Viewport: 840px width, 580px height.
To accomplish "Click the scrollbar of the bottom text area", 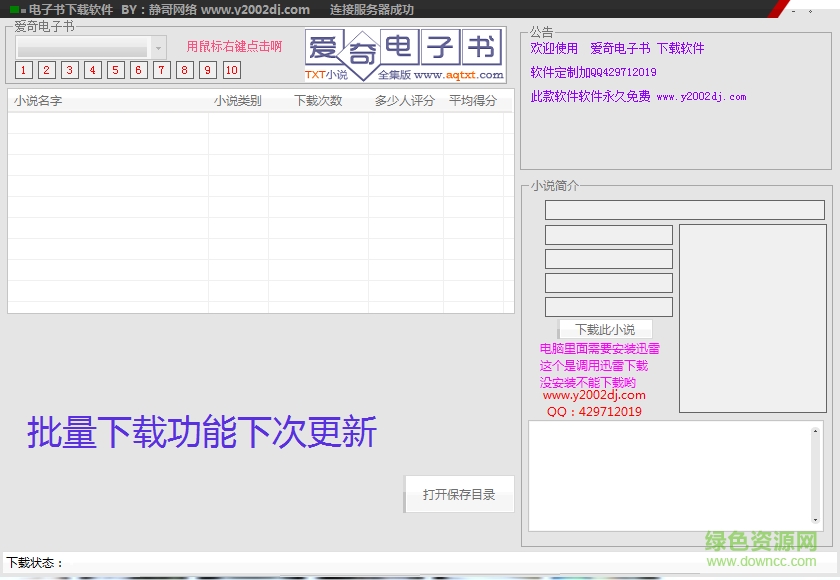I will [x=817, y=475].
